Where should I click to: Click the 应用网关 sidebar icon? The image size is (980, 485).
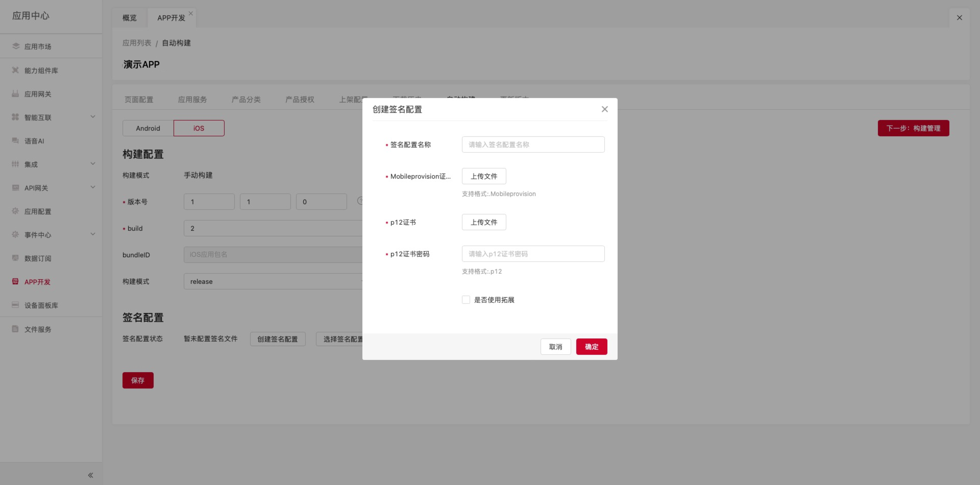click(16, 94)
